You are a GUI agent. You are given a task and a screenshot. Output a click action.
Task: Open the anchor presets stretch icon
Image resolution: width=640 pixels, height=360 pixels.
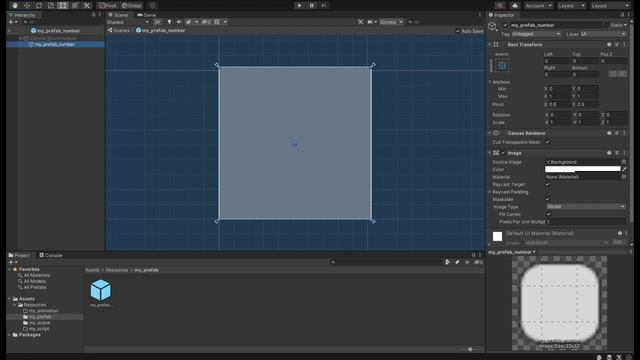coord(502,65)
